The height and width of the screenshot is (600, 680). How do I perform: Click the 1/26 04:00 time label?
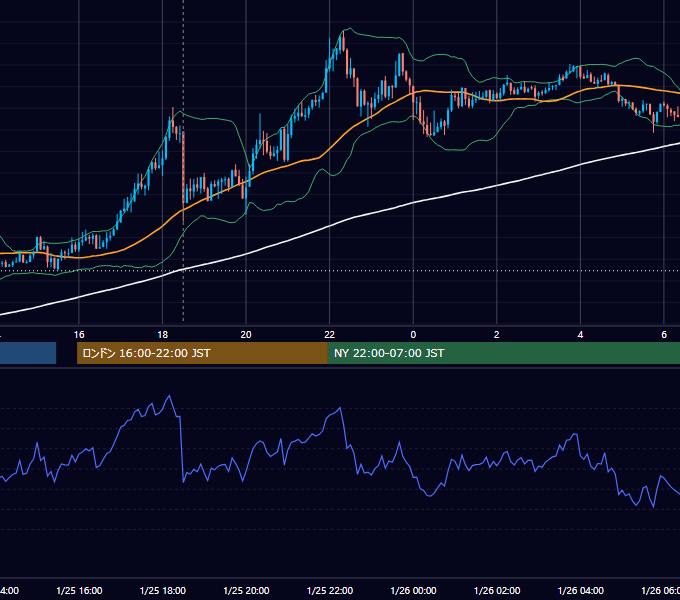tap(580, 590)
